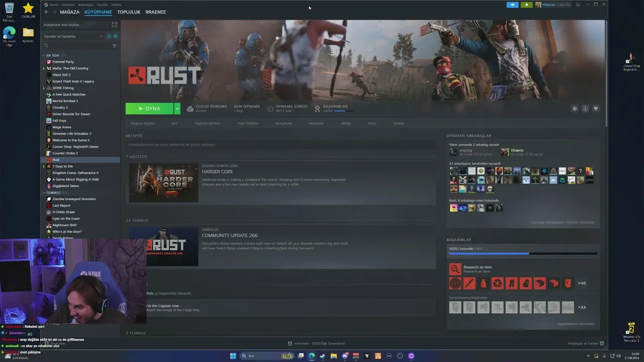
Task: Open the Topluluk Merkezi link
Action: point(208,123)
